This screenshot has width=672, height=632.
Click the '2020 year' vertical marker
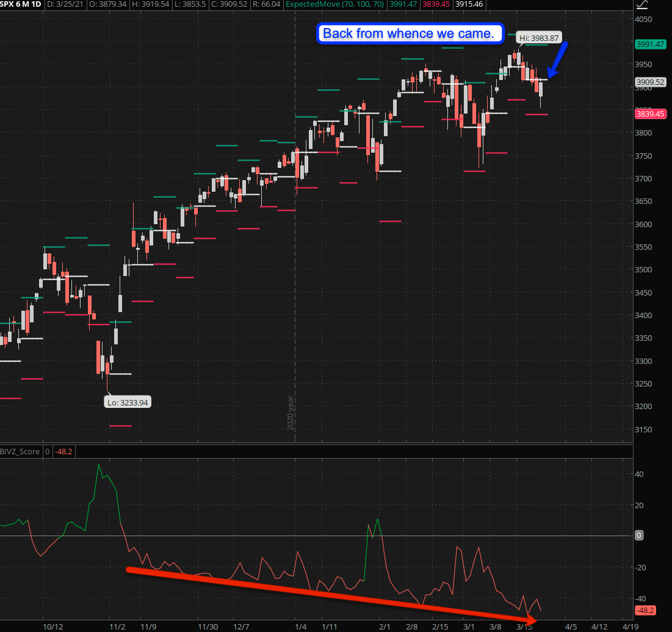tap(291, 413)
